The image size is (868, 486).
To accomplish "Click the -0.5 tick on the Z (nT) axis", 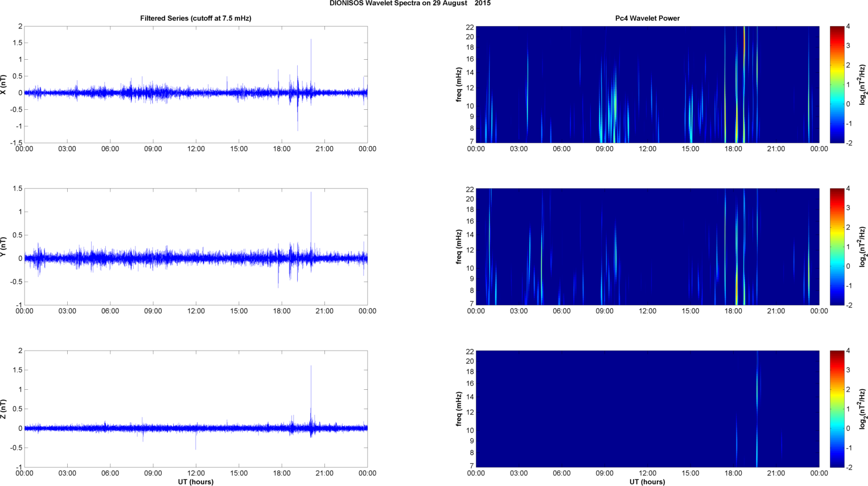I will (x=16, y=448).
